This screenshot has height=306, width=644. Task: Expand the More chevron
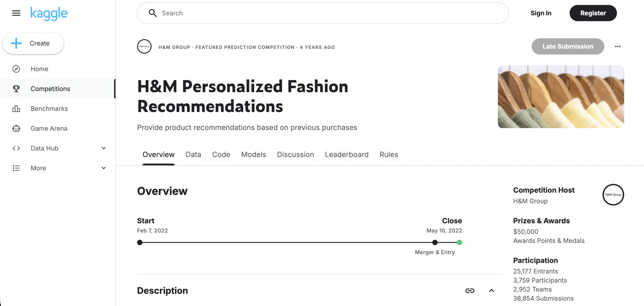pos(104,168)
